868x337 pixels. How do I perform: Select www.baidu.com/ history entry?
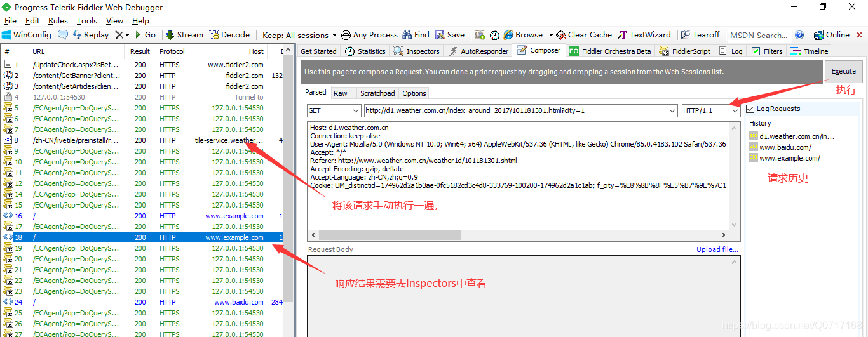(780, 147)
